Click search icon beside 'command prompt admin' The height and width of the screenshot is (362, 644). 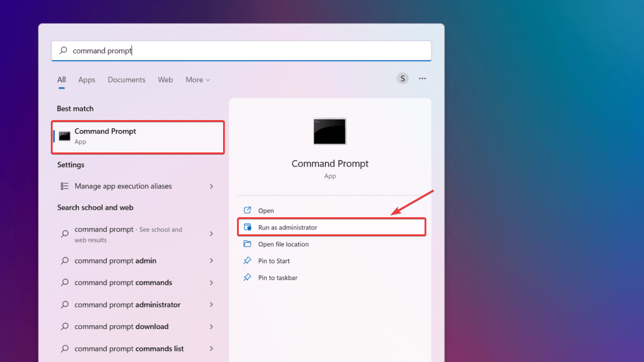(65, 261)
